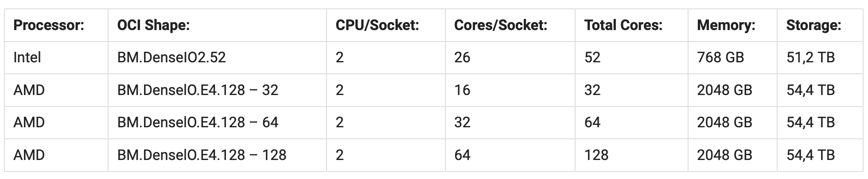Click Total Cores value 64 cell
Viewport: 868px width, 179px height.
[592, 122]
